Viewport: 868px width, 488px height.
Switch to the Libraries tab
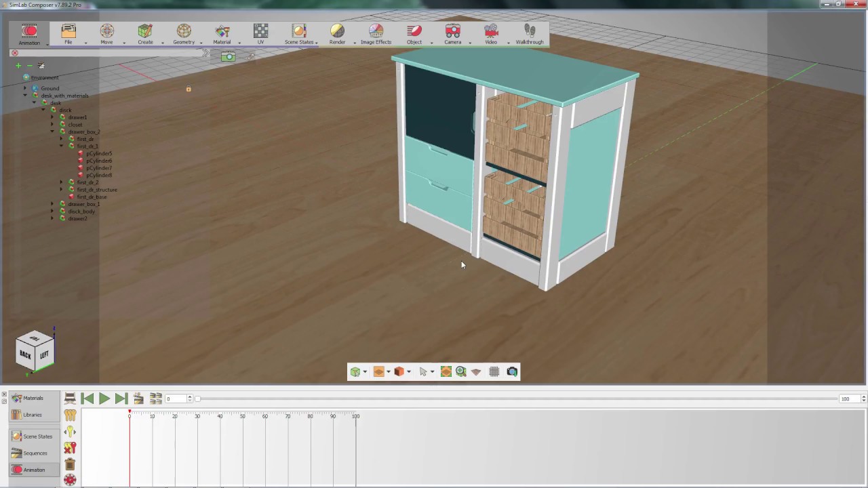[33, 415]
